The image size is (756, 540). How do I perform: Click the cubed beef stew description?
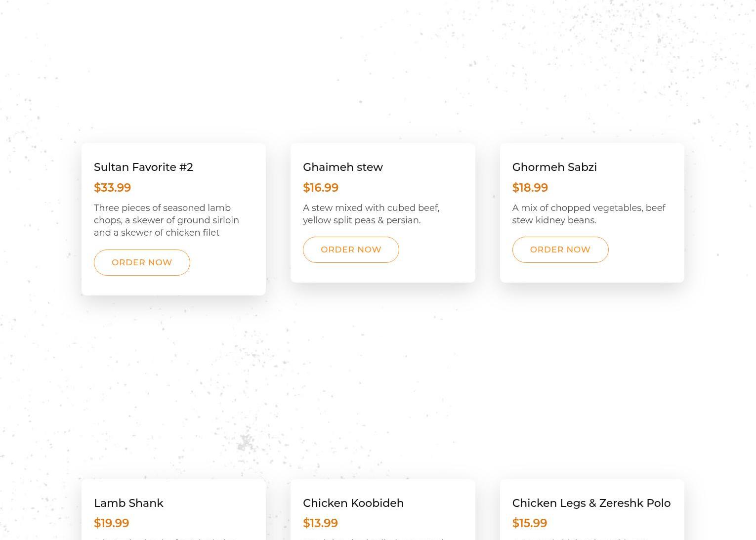point(371,214)
